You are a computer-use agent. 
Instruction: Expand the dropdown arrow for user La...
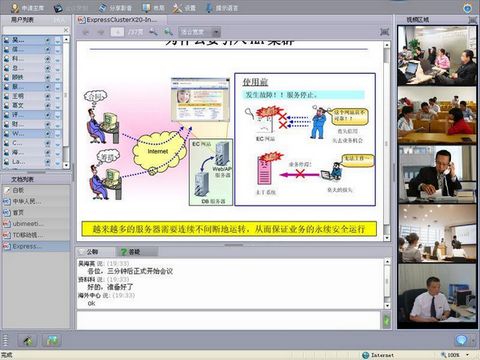pos(58,162)
